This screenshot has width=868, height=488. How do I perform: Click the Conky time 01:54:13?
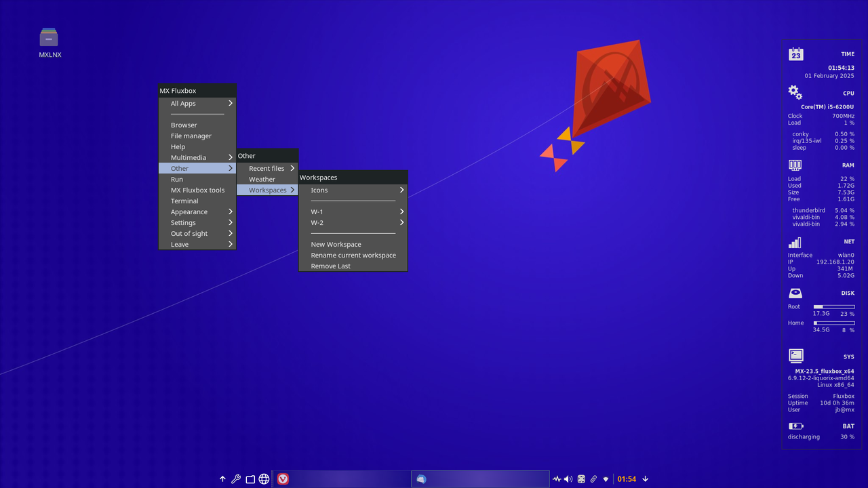pos(841,68)
